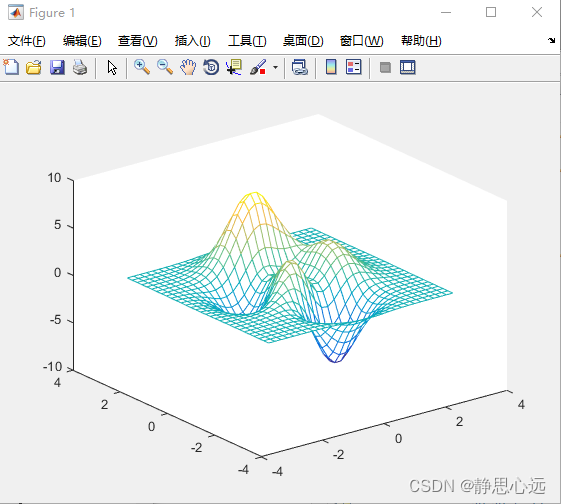Click the z-axis label 10

click(54, 178)
